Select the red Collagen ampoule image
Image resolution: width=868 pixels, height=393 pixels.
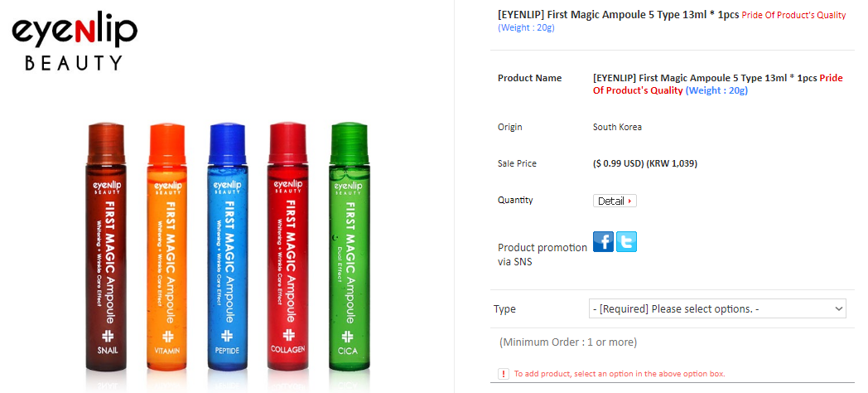pos(288,247)
